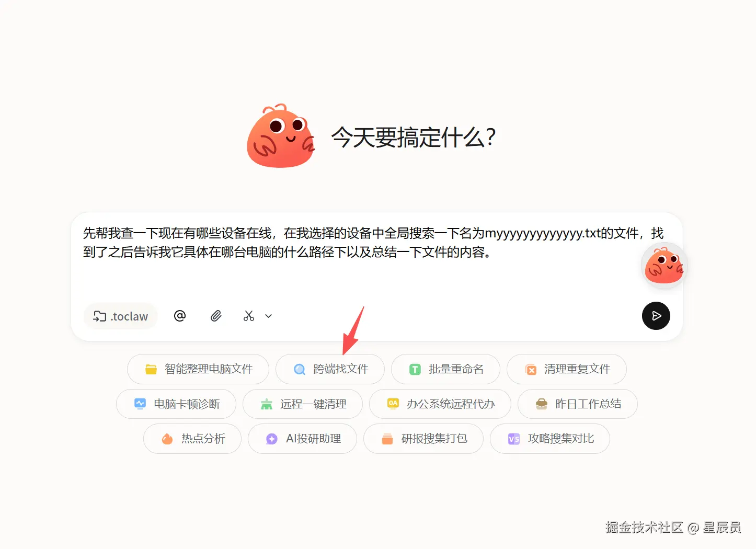756x549 pixels.
Task: Click the floating crab avatar in the input box
Action: [x=665, y=266]
